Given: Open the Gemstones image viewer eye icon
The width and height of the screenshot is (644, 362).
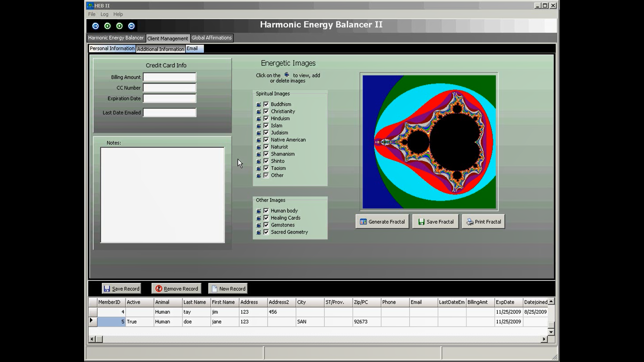Looking at the screenshot, I should coord(259,225).
